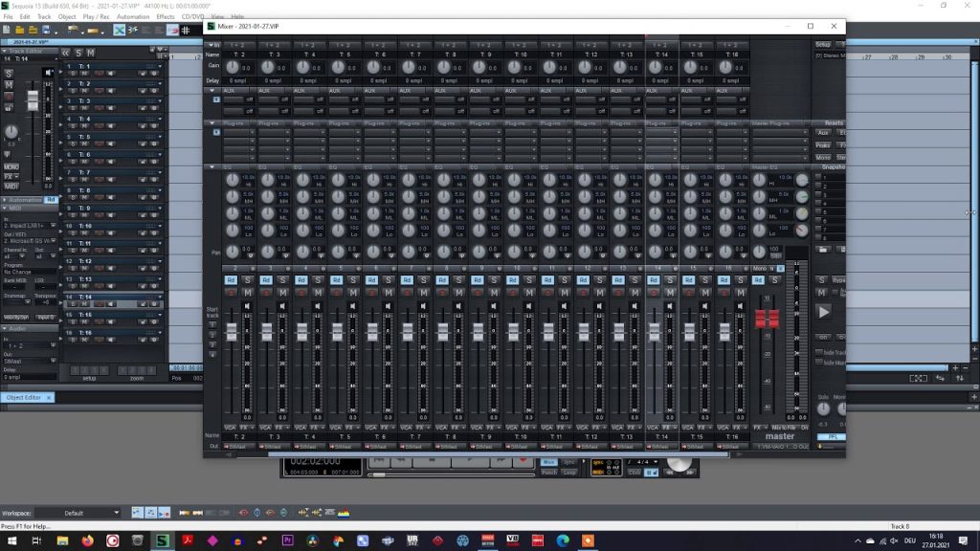Image resolution: width=980 pixels, height=551 pixels.
Task: Open the Edit menu
Action: point(25,17)
